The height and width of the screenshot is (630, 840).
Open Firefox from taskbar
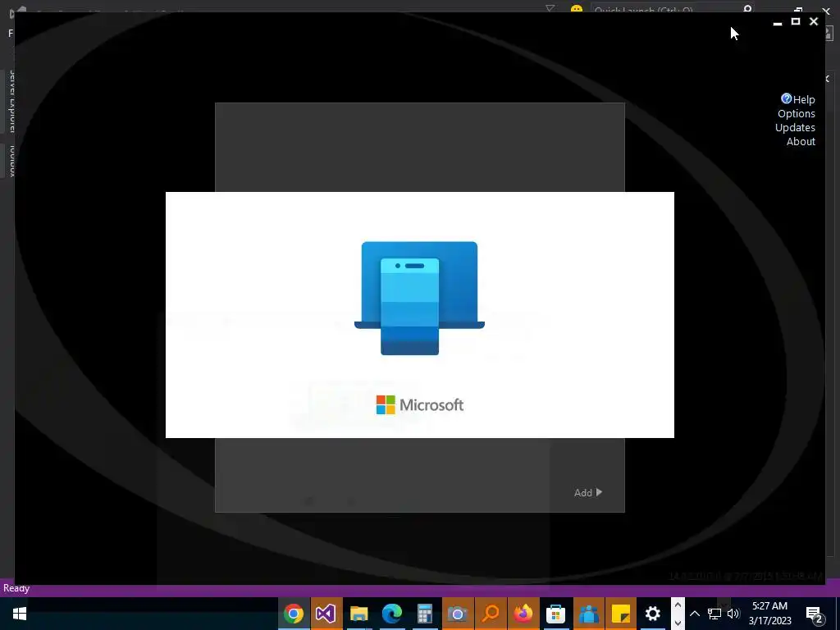(523, 614)
